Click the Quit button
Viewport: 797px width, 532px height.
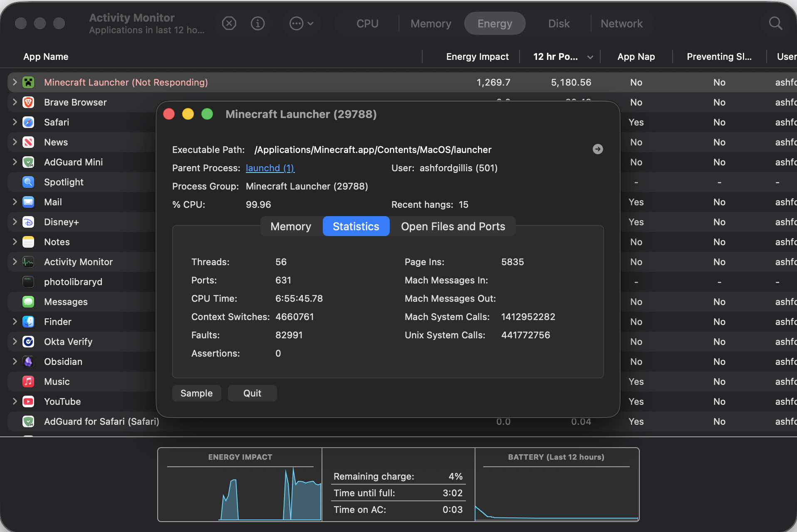coord(252,393)
